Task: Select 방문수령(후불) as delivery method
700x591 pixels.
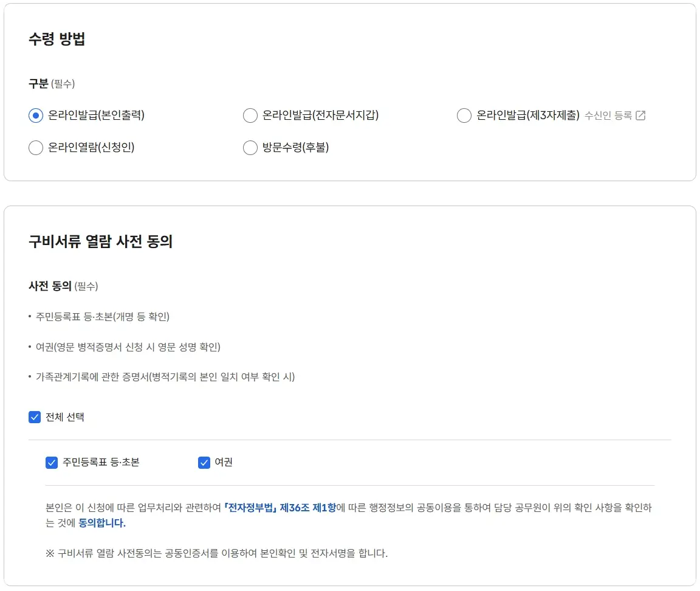Action: click(x=250, y=148)
